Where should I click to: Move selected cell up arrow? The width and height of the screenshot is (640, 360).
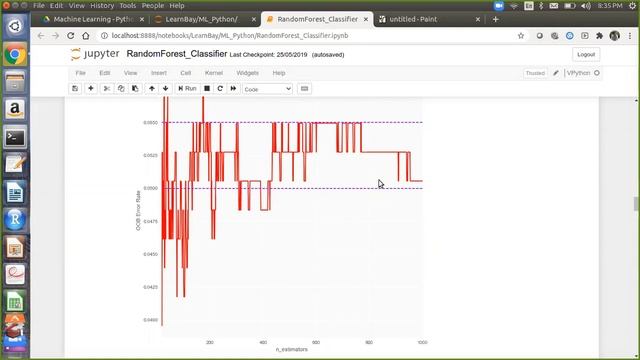[151, 89]
